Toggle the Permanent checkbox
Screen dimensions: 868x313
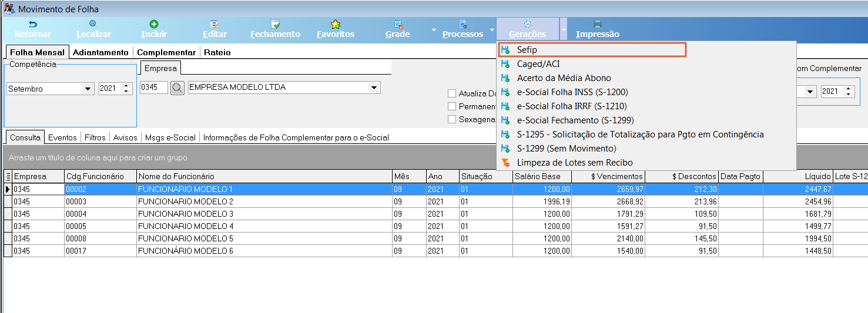pos(452,106)
